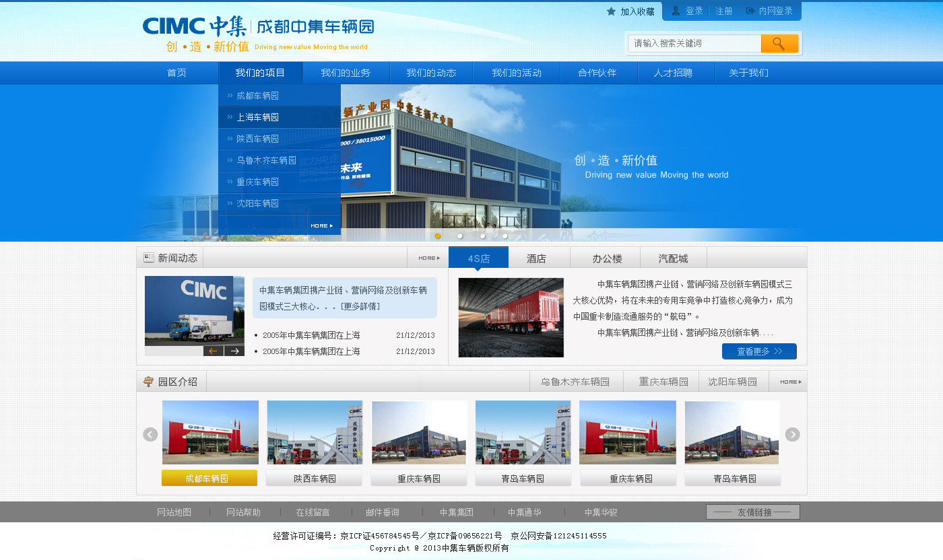Switch to the 办公楼 tab
943x560 pixels.
coord(607,258)
